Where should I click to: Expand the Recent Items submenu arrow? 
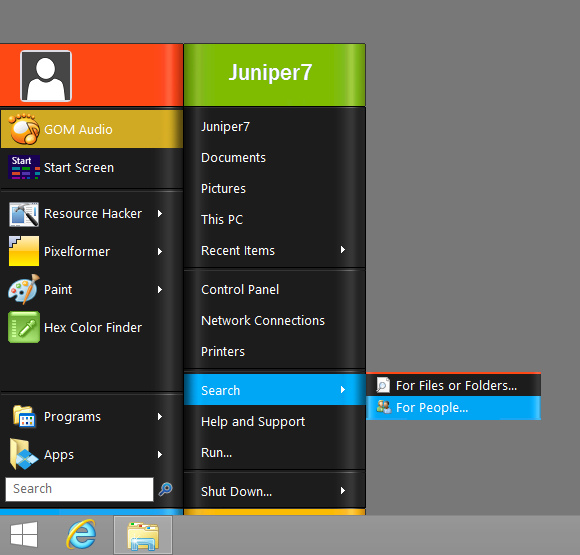tap(343, 250)
